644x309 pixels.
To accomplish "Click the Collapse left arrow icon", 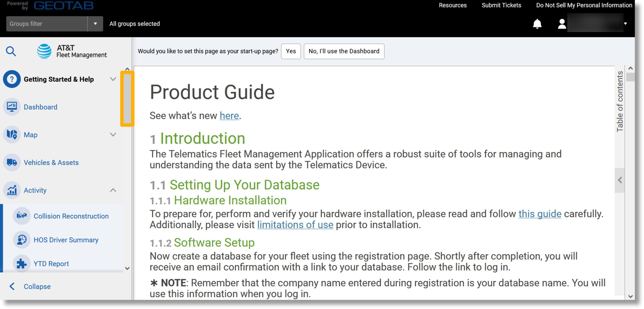I will [x=12, y=286].
